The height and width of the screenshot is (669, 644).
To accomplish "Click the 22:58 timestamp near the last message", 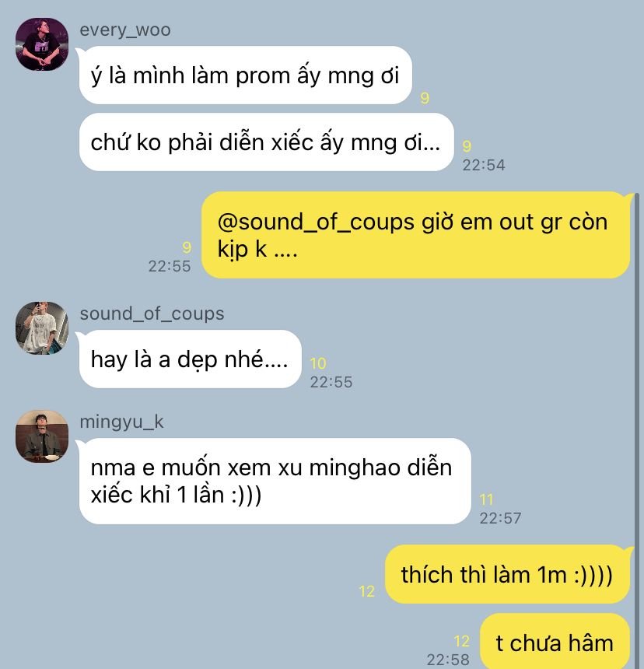I will (448, 660).
